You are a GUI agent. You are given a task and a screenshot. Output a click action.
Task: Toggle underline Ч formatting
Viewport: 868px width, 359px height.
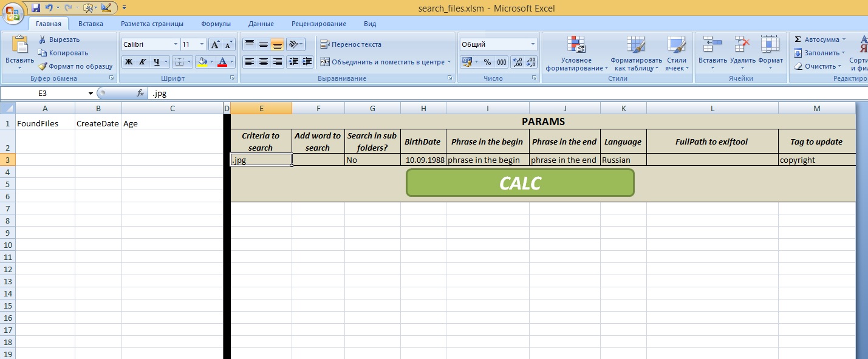click(157, 61)
